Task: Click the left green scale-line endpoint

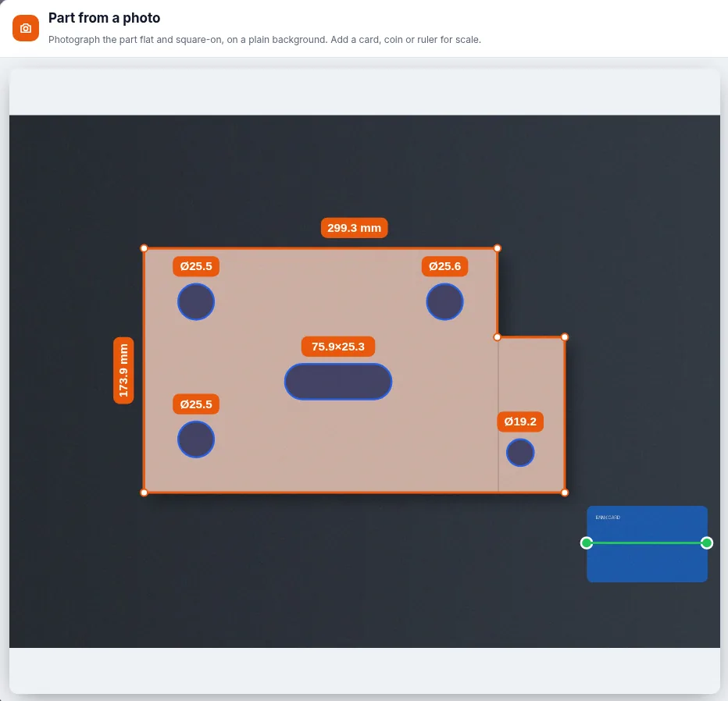Action: [x=587, y=543]
